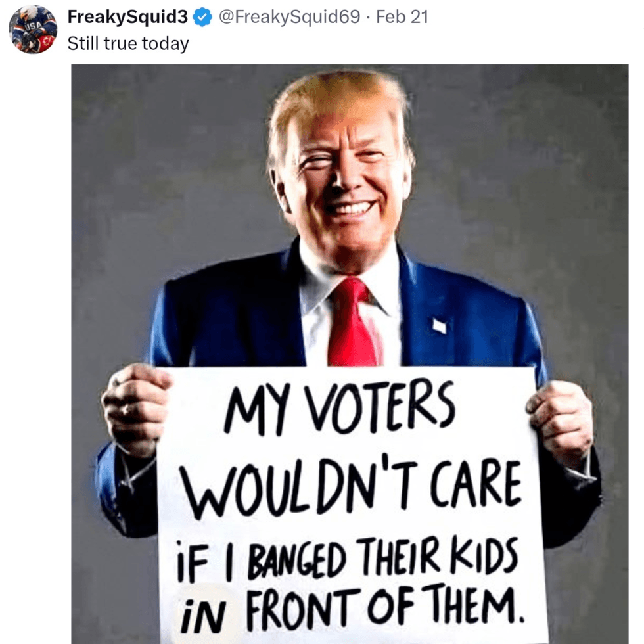644x644 pixels.
Task: Click the red tie in the photo
Action: pyautogui.click(x=354, y=323)
